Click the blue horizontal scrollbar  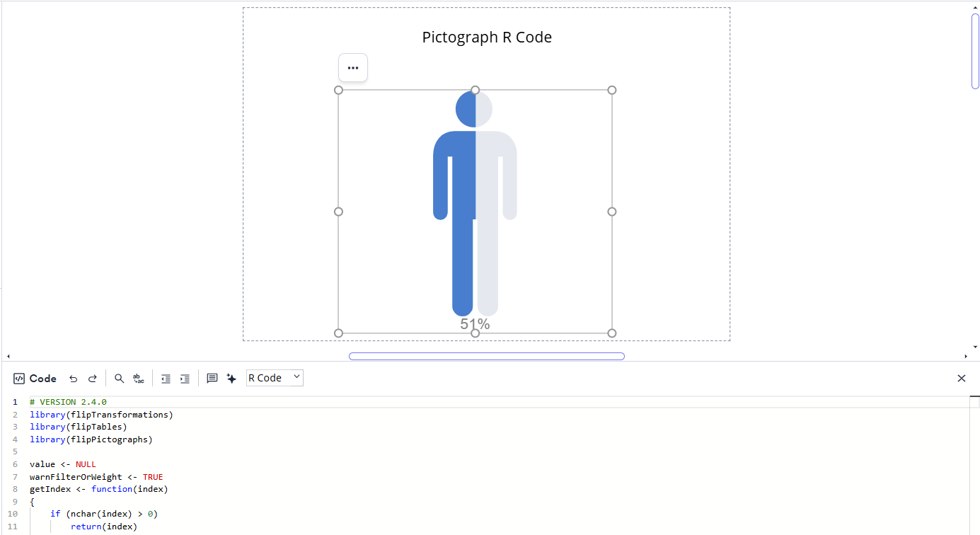486,356
